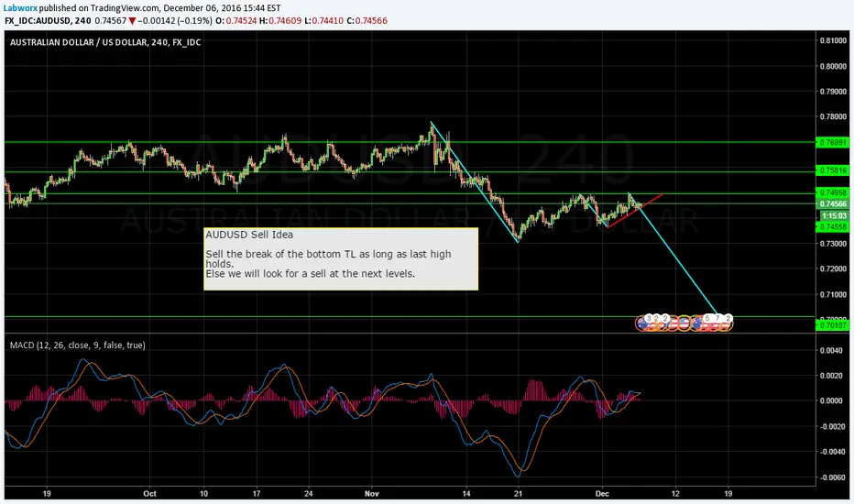Click the 14 date tick on time axis
Viewport: 854px width, 504px height.
[x=466, y=494]
